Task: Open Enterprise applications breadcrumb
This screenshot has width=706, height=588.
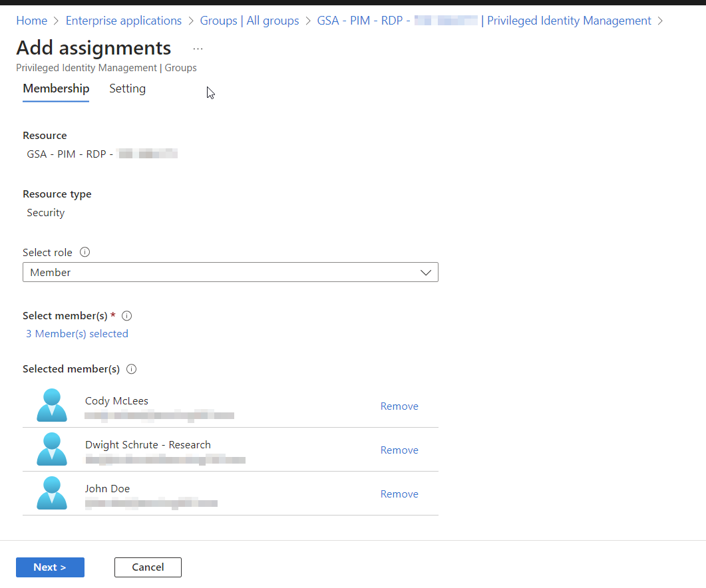Action: pos(123,21)
